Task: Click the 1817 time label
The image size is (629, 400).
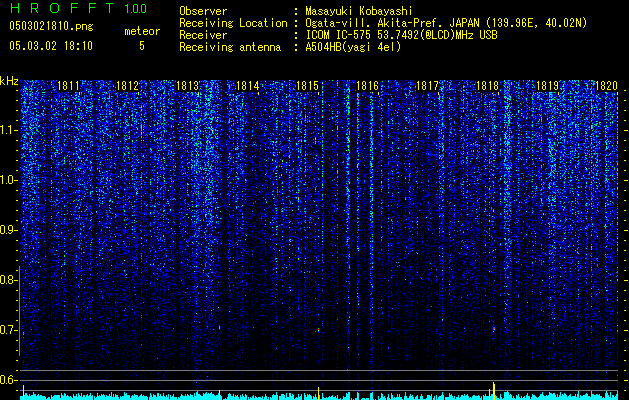Action: tap(427, 85)
